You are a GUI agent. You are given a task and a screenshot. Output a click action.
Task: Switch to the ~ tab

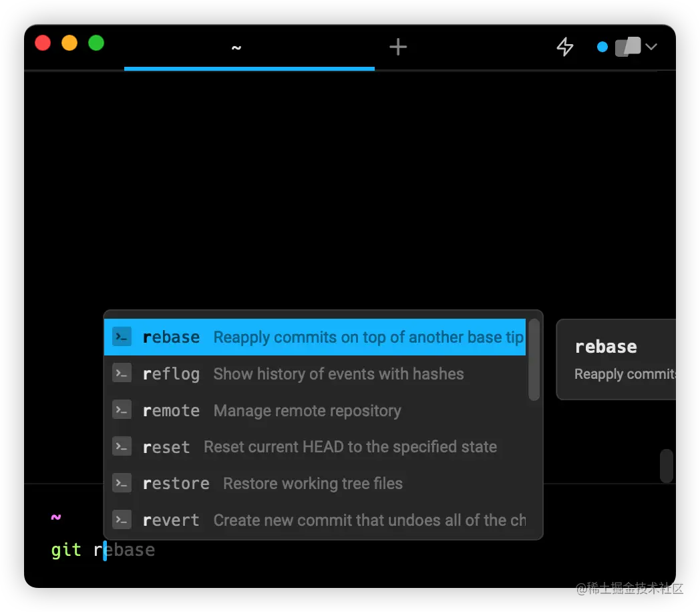click(x=249, y=47)
